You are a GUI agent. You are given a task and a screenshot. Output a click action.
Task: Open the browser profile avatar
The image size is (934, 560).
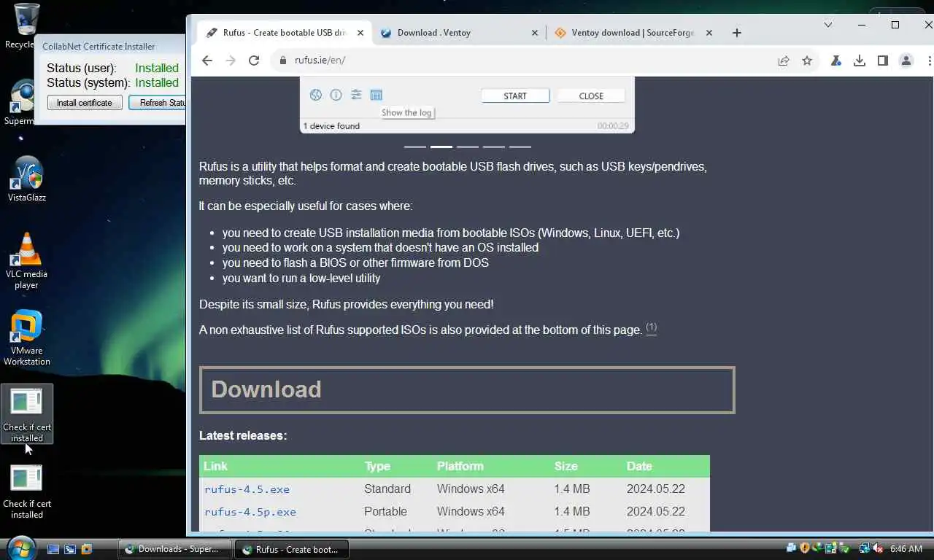click(906, 61)
